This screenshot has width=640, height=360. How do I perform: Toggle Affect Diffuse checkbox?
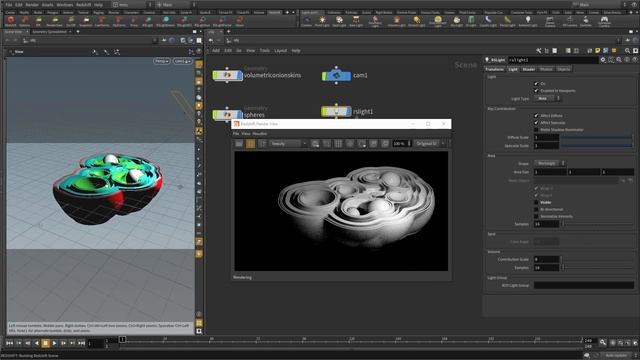point(536,116)
